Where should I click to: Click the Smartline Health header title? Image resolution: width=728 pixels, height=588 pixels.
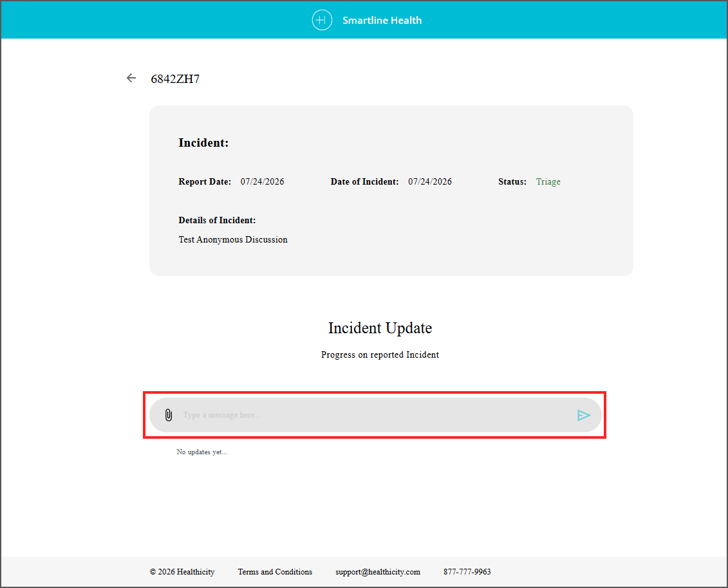coord(382,21)
